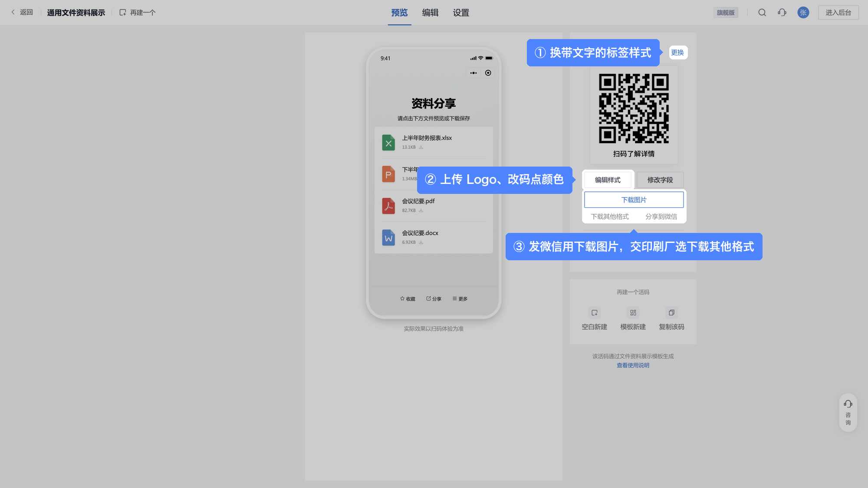Choose 下载其他格式 option
868x488 pixels.
[609, 216]
